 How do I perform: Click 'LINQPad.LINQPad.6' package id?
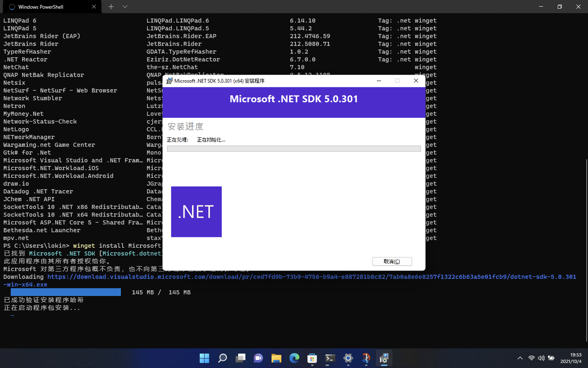pos(178,21)
